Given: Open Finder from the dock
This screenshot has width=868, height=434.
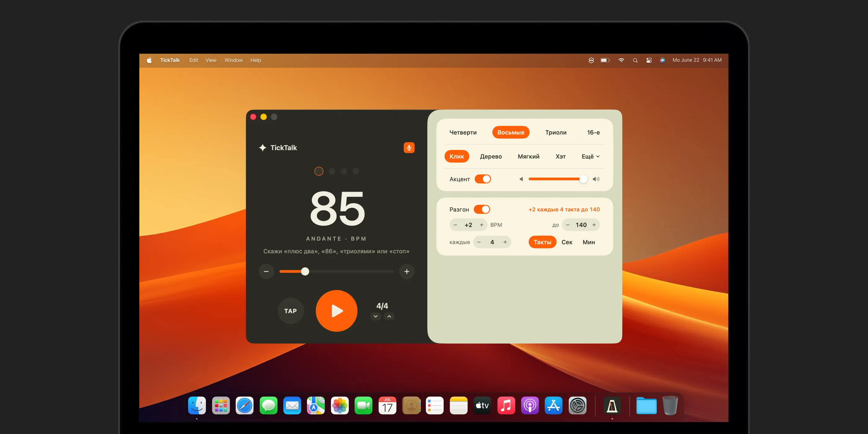Looking at the screenshot, I should pos(197,405).
